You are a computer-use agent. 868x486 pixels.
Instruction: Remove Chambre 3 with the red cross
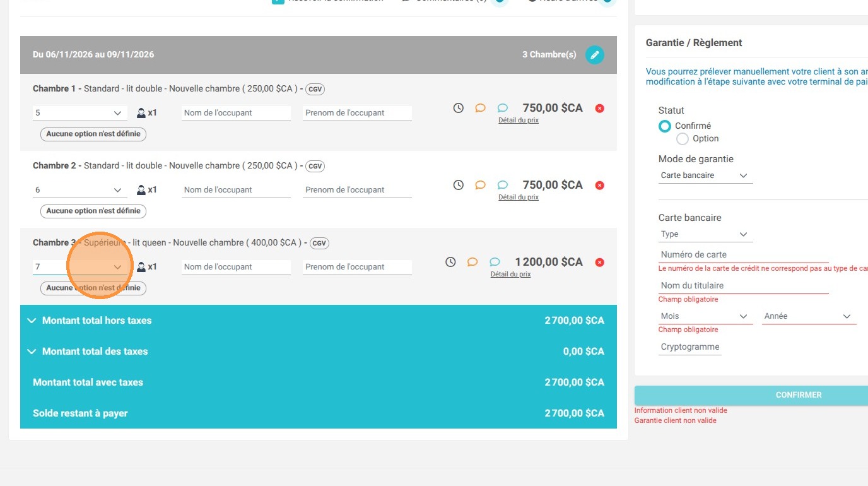[600, 262]
